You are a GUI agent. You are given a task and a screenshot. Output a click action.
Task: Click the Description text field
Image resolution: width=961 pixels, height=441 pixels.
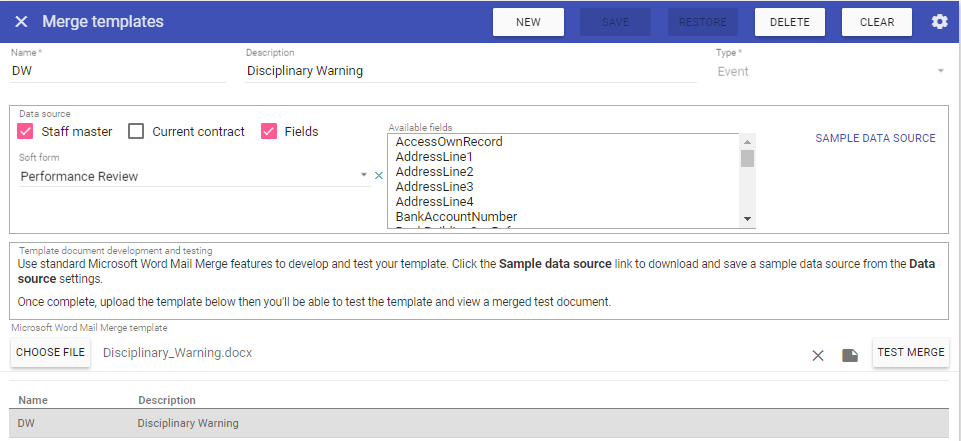(x=470, y=71)
